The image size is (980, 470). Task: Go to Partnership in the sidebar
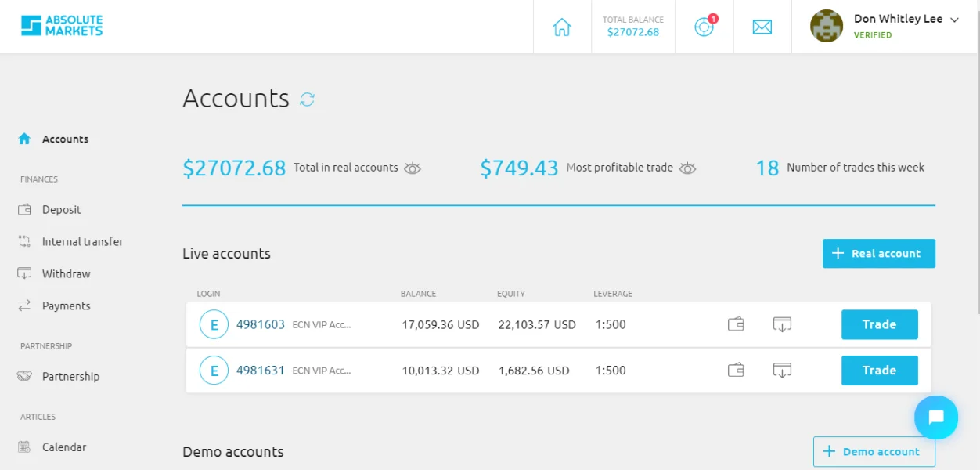point(70,377)
